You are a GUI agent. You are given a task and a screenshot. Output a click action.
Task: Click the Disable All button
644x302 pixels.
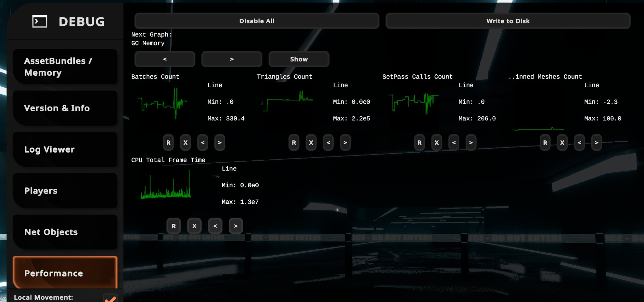pyautogui.click(x=257, y=21)
